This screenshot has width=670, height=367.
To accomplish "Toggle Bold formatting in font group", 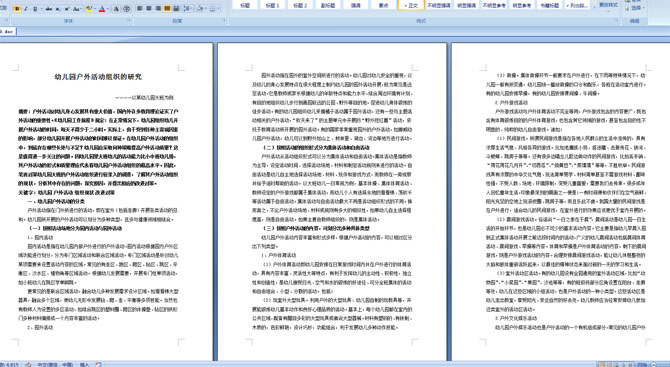I will click(17, 9).
